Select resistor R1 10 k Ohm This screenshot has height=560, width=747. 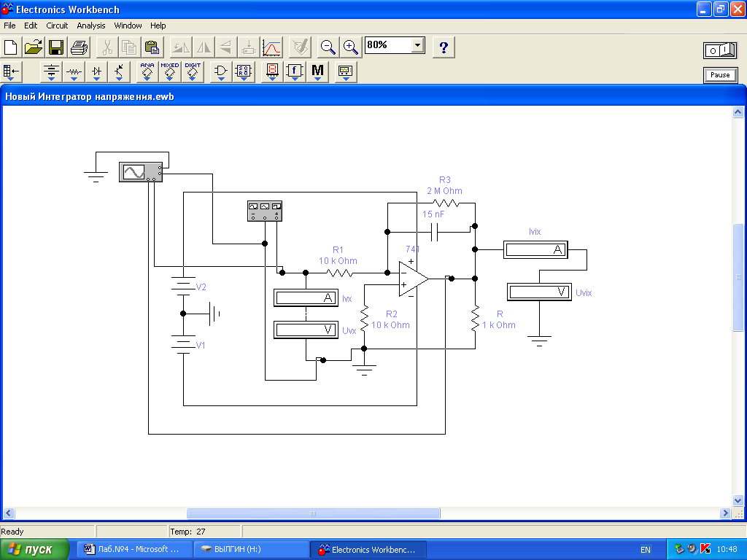[x=340, y=273]
